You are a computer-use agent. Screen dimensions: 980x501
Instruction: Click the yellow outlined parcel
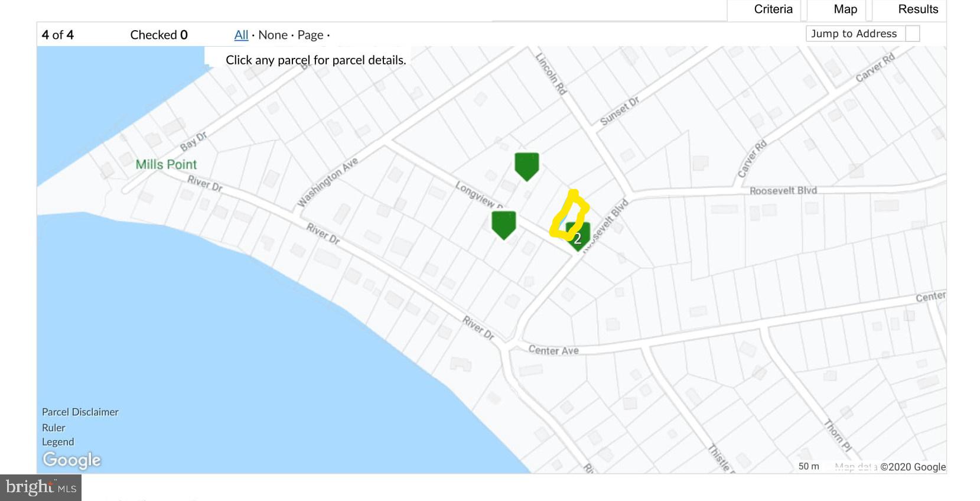569,214
